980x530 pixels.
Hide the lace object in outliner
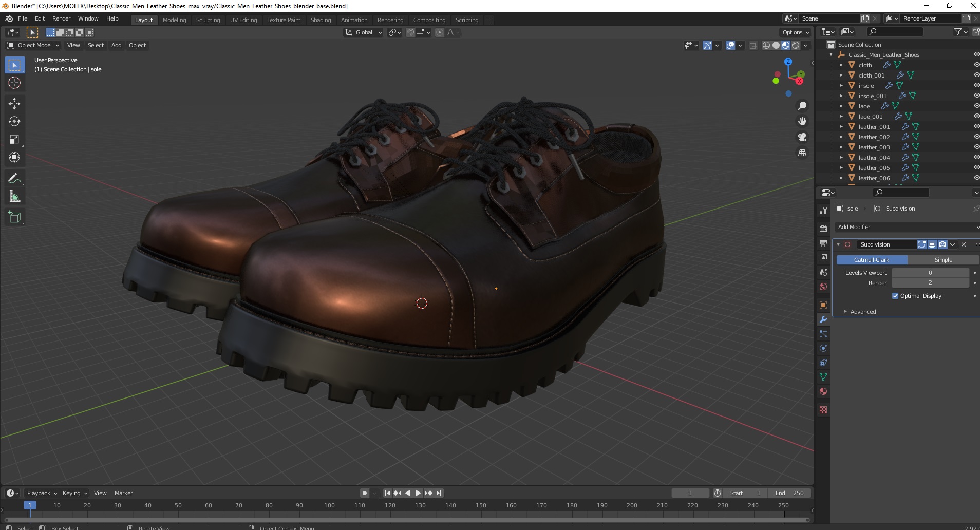coord(976,106)
